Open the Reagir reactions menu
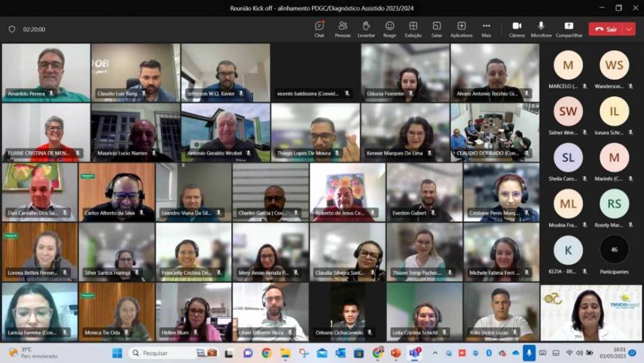 389,29
